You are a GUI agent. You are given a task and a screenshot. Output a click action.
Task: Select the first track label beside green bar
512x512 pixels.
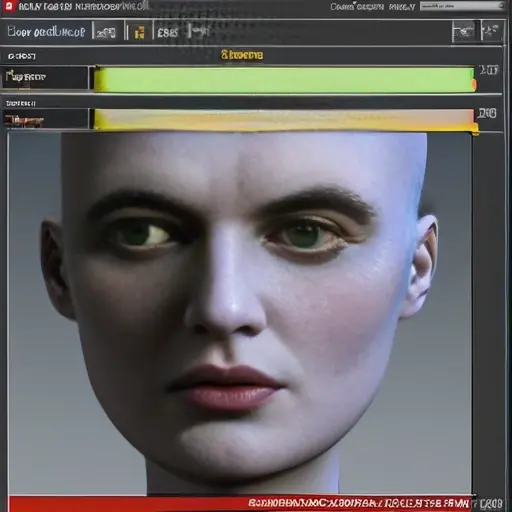coord(26,77)
